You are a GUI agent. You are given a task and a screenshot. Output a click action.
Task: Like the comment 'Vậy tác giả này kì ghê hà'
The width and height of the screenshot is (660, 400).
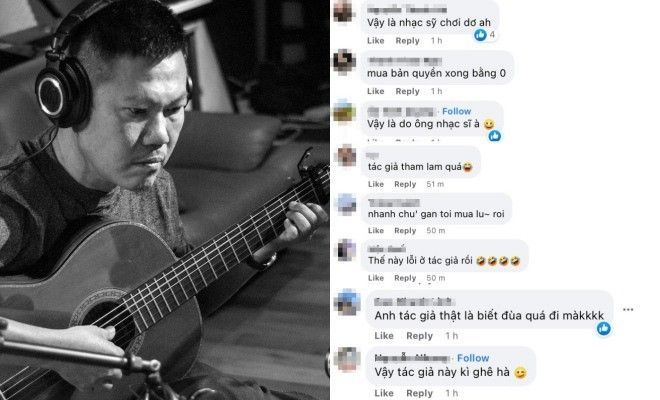384,393
